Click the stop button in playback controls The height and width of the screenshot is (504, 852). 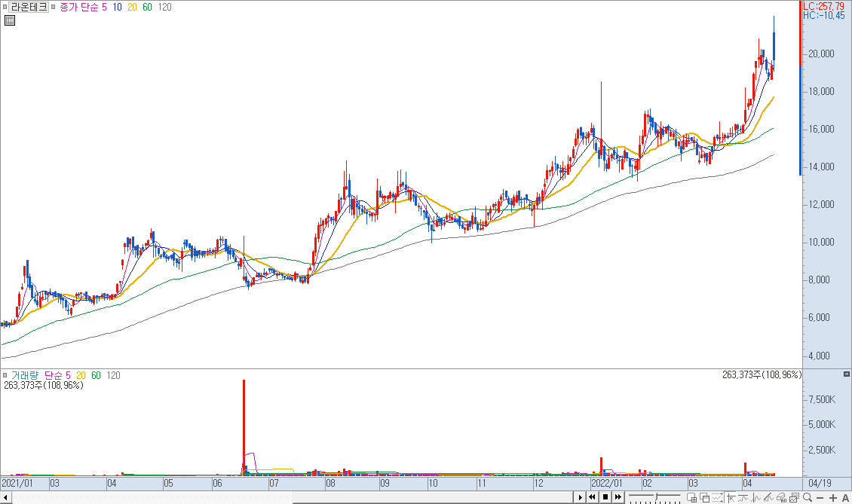click(x=605, y=497)
